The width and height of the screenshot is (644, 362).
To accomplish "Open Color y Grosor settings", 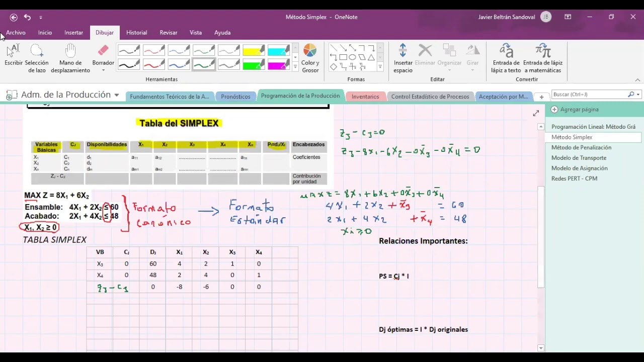I will (310, 58).
